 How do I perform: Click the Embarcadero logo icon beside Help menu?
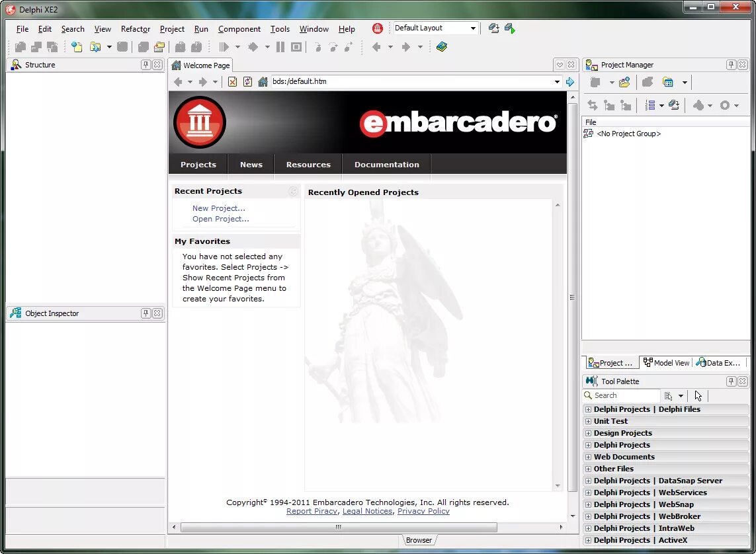(378, 28)
